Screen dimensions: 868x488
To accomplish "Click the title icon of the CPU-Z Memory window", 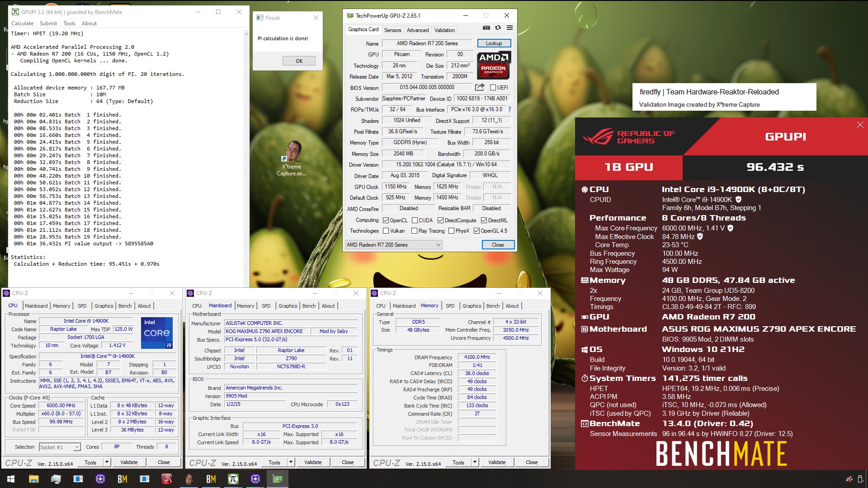I will point(374,293).
